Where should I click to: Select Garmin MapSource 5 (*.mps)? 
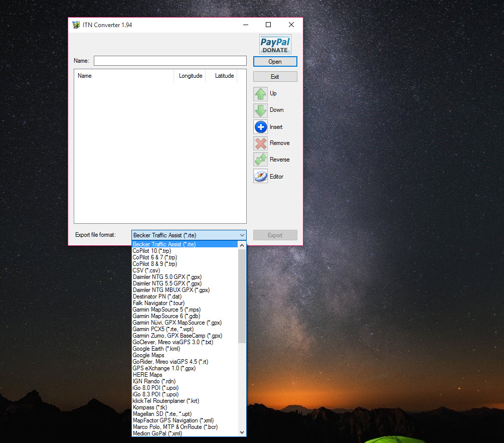tap(185, 310)
